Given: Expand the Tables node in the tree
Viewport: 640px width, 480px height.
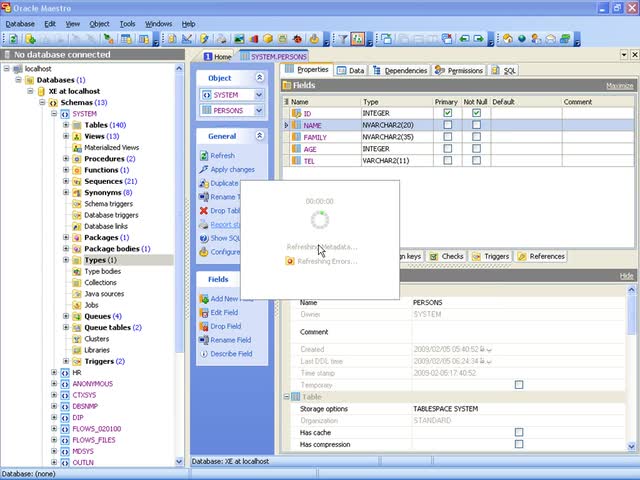Looking at the screenshot, I should (66, 125).
